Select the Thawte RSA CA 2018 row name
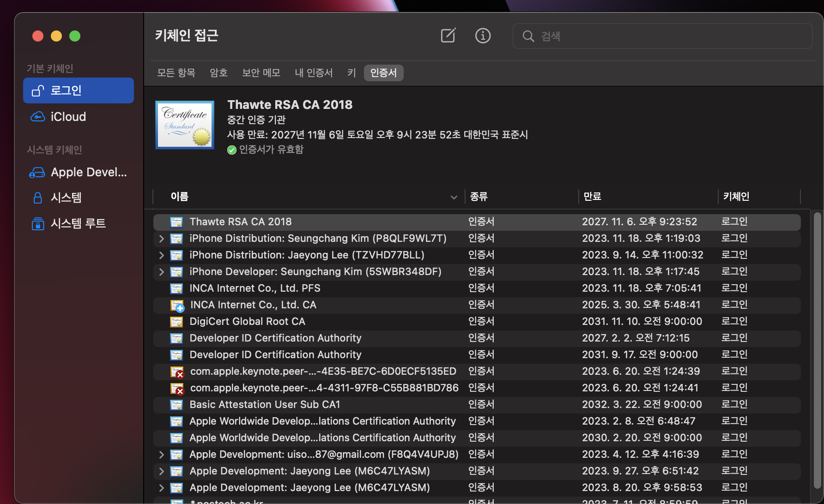824x504 pixels. (x=241, y=222)
